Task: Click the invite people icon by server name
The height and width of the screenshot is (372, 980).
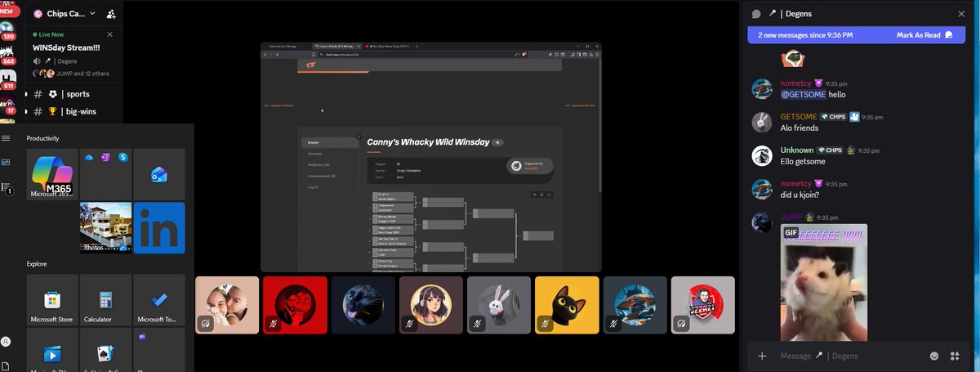Action: coord(110,14)
